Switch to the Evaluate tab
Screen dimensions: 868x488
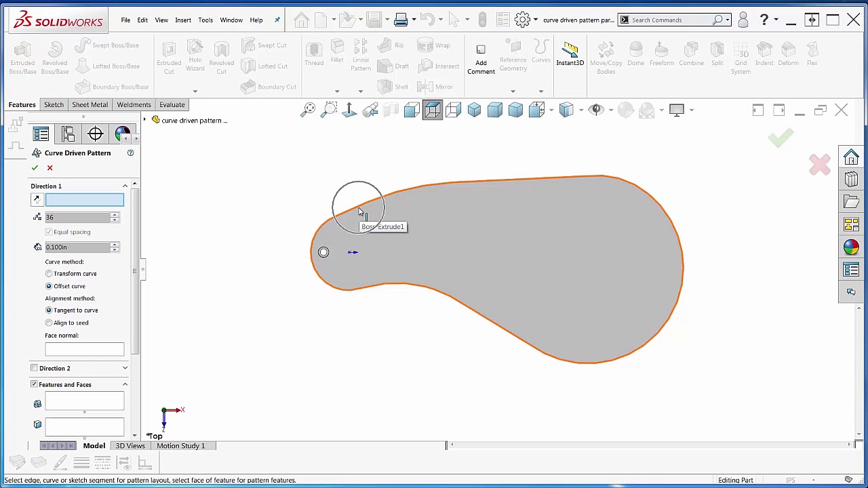pos(172,104)
